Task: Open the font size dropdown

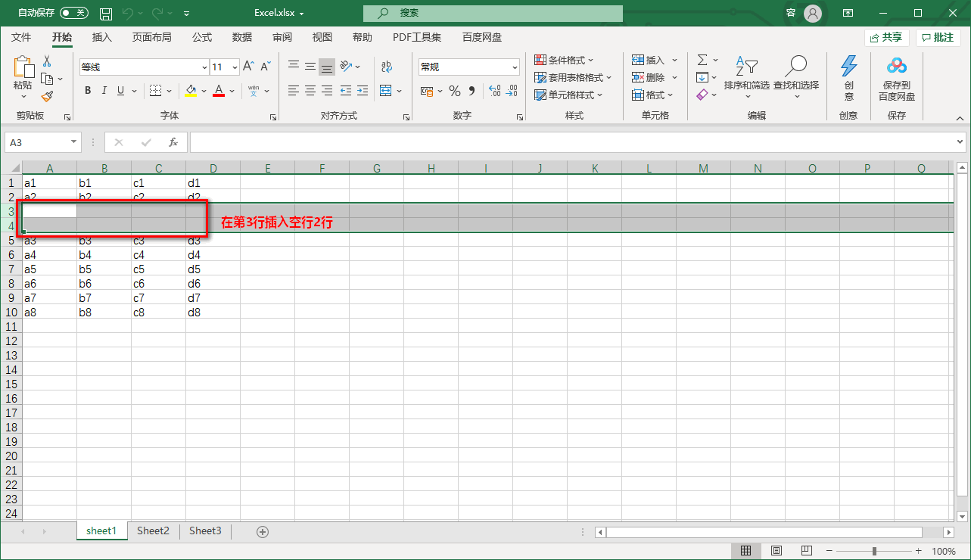Action: point(235,67)
